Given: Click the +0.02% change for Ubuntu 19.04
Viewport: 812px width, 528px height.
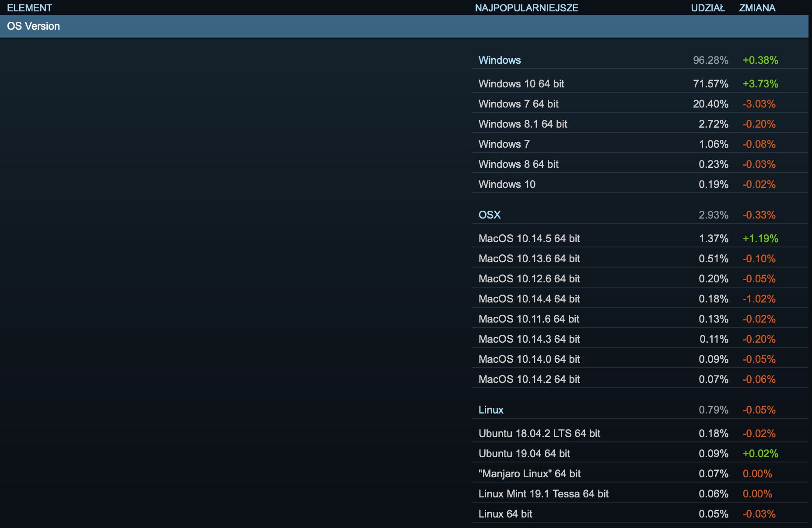Looking at the screenshot, I should pyautogui.click(x=760, y=454).
